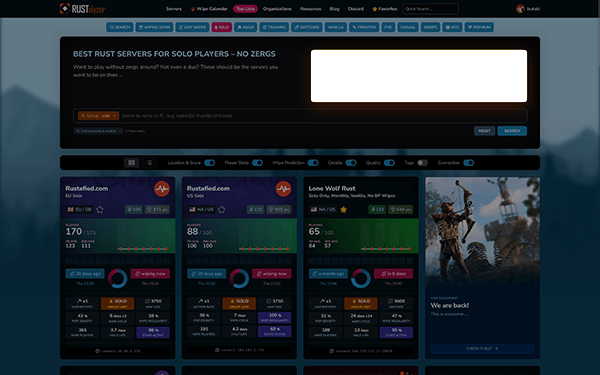Viewport: 600px width, 375px height.
Task: Toggle Wipe Prediction switch
Action: pos(313,163)
